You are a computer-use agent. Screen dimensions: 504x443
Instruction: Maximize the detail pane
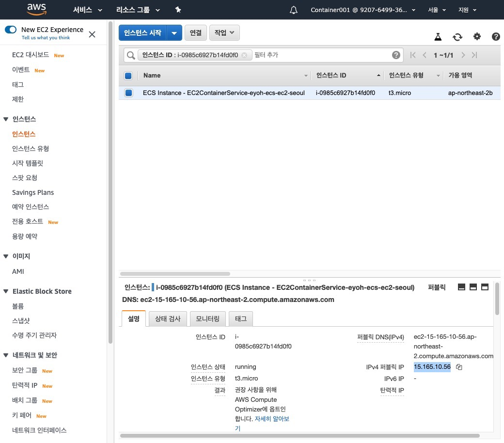tap(485, 287)
